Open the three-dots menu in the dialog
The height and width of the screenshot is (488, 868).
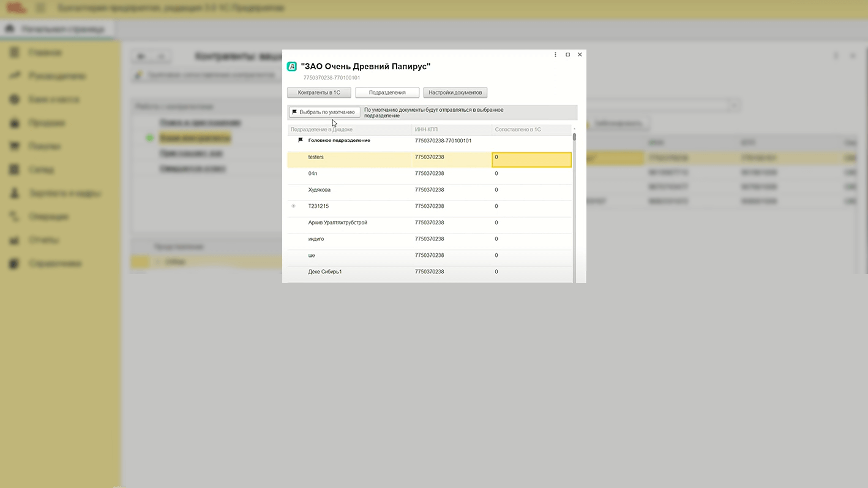[x=555, y=54]
